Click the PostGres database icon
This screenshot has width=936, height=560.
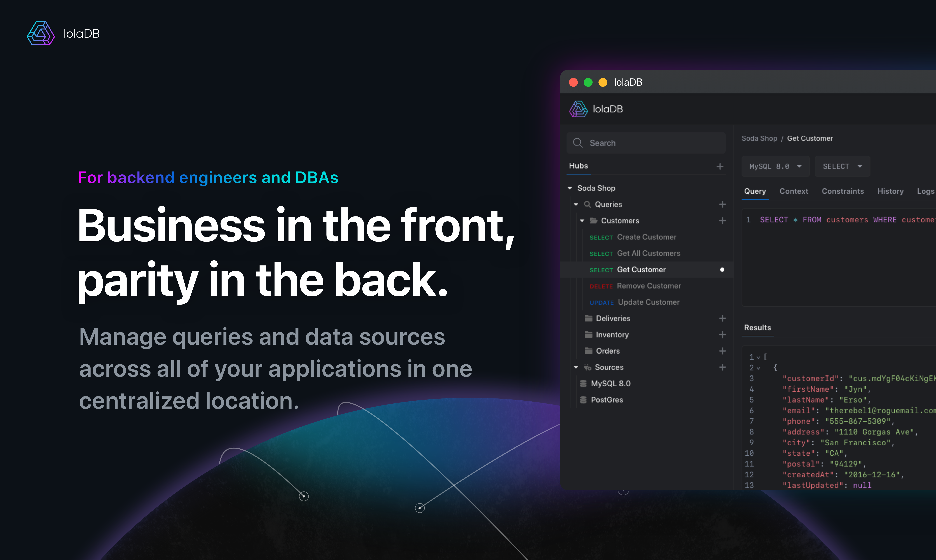coord(583,400)
